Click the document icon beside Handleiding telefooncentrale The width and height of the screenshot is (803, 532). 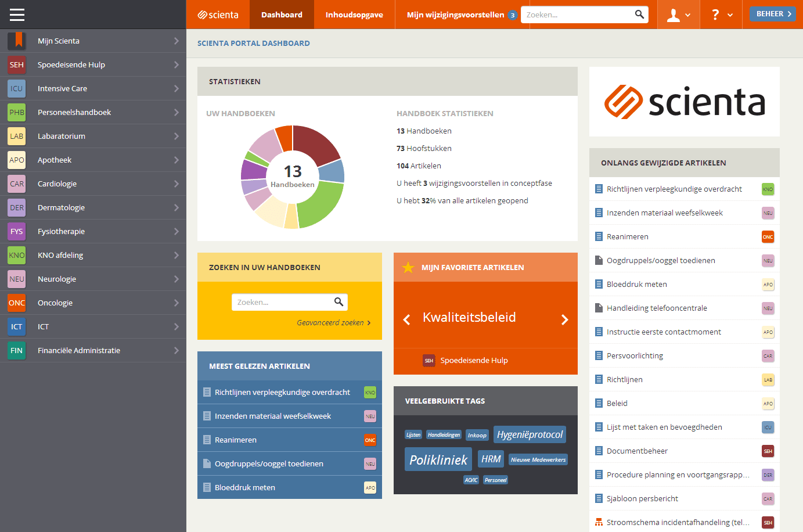[599, 308]
